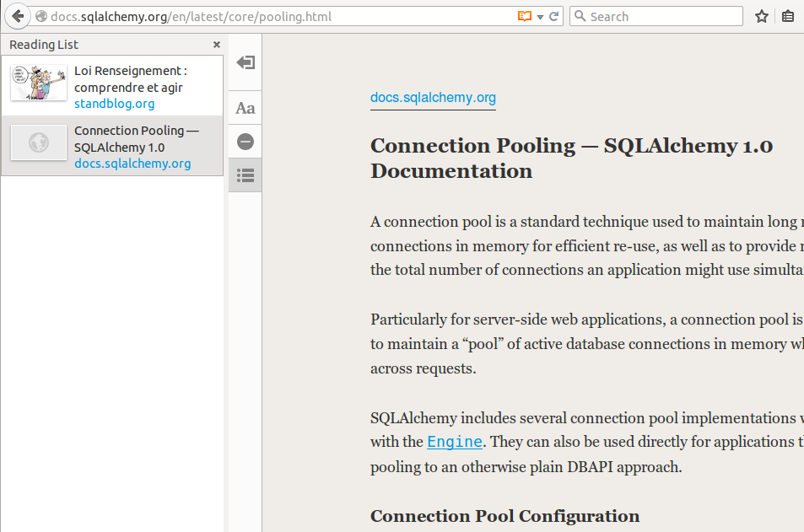Click the site identity globe icon
Image resolution: width=804 pixels, height=532 pixels.
(x=41, y=16)
